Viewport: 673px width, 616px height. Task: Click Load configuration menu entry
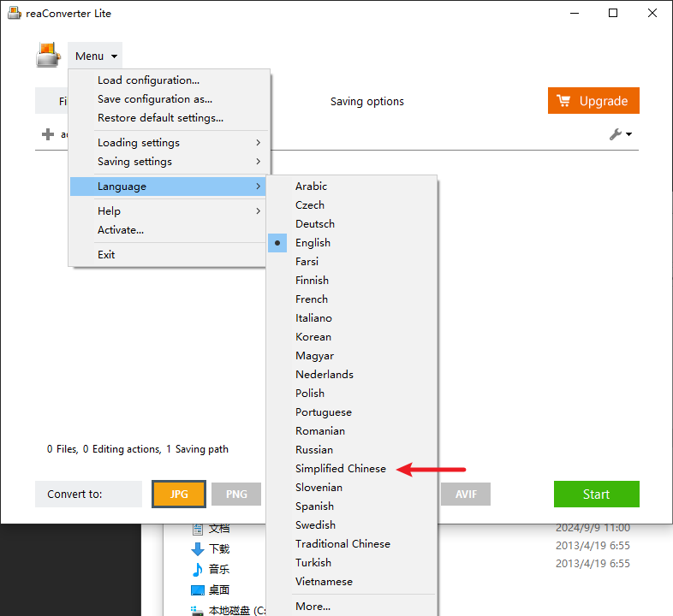click(148, 80)
